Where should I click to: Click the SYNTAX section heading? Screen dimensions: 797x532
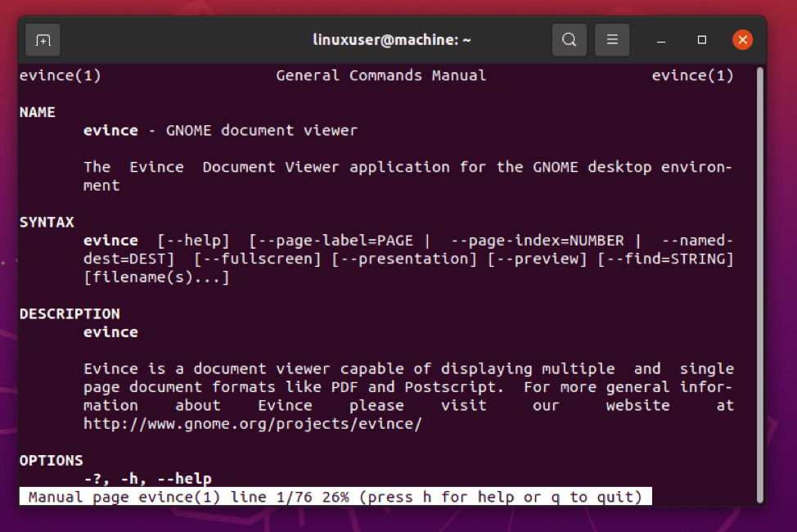47,223
